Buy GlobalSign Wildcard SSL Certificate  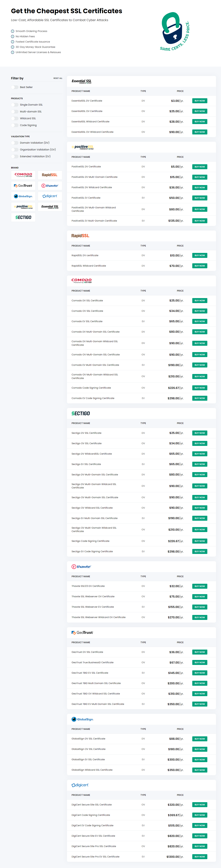point(200,770)
